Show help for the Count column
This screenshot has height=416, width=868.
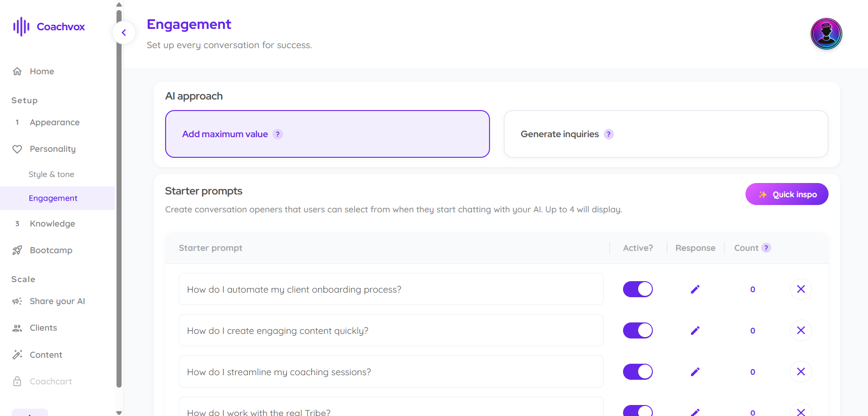(766, 248)
